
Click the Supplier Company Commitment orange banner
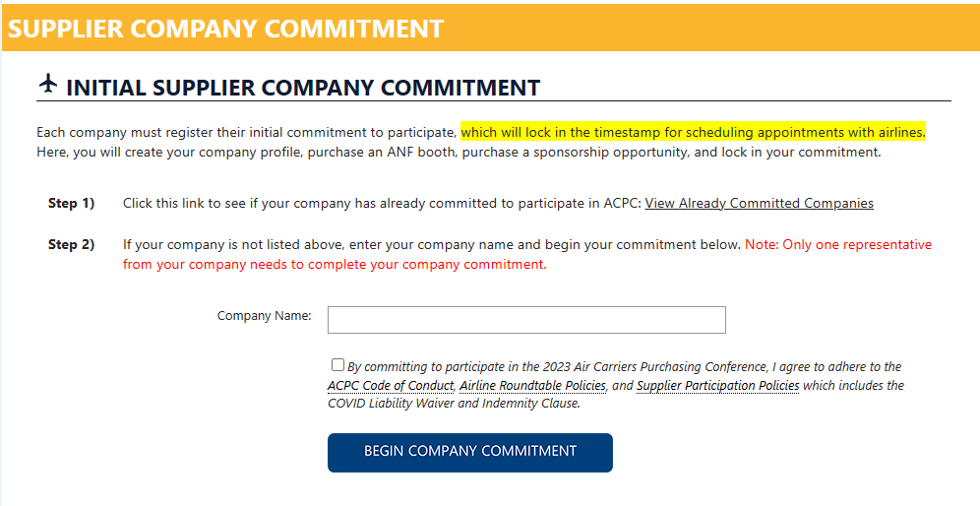coord(490,28)
